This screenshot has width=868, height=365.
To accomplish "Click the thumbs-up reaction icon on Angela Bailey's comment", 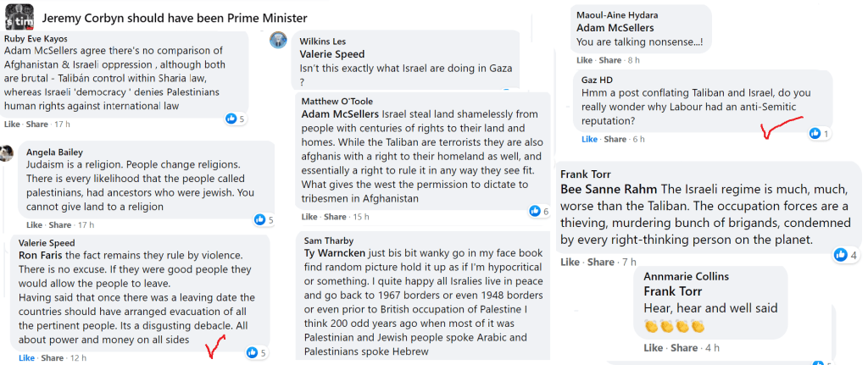I will (259, 220).
